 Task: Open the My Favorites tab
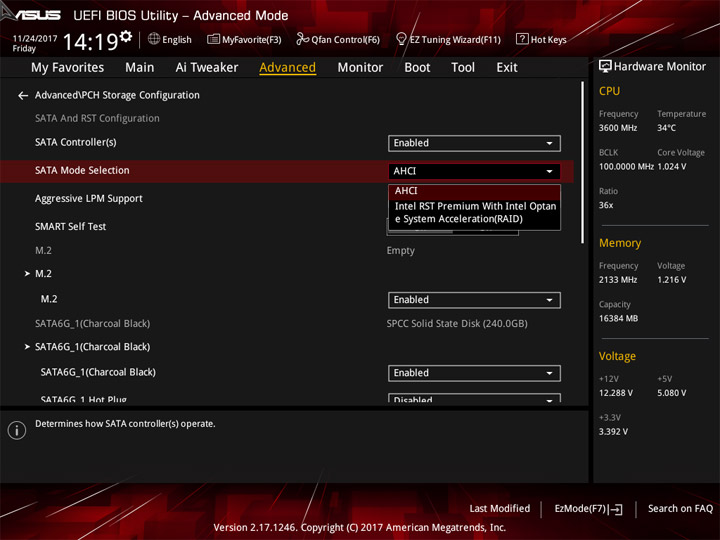click(x=68, y=68)
